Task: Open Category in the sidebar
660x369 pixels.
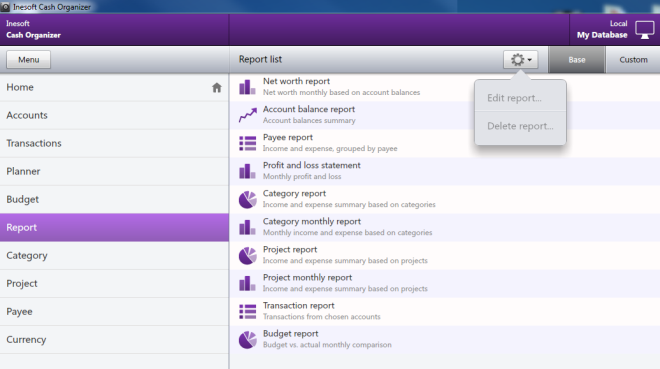Action: 114,255
